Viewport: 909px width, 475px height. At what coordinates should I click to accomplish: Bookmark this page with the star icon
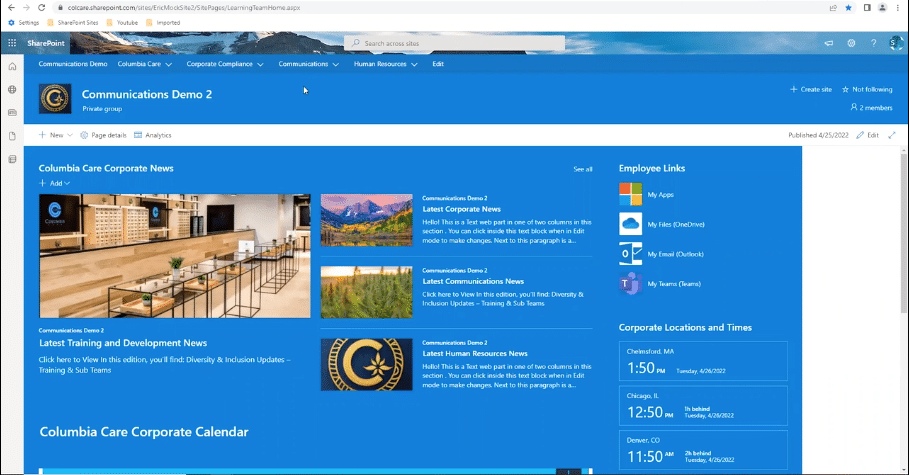click(x=849, y=8)
